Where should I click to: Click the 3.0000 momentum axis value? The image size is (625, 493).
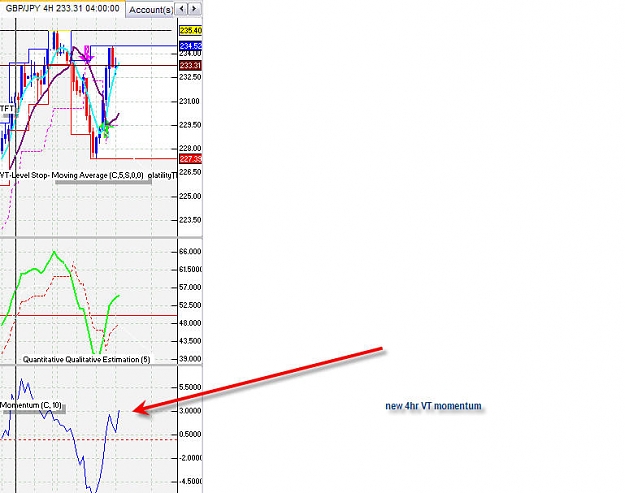pos(190,411)
